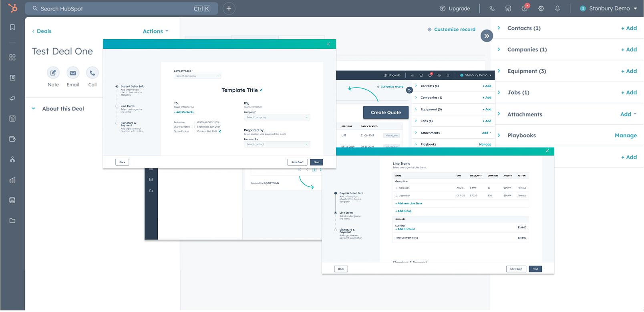Expand About this Deal section

pyautogui.click(x=34, y=108)
